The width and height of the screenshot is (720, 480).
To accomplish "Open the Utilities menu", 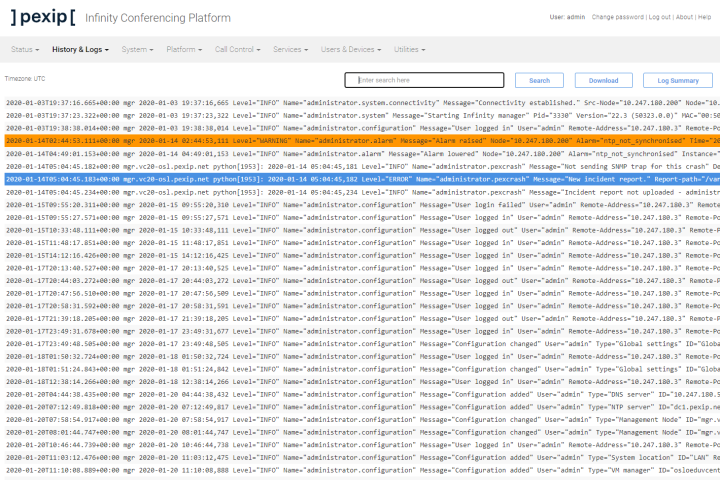I will coord(409,49).
